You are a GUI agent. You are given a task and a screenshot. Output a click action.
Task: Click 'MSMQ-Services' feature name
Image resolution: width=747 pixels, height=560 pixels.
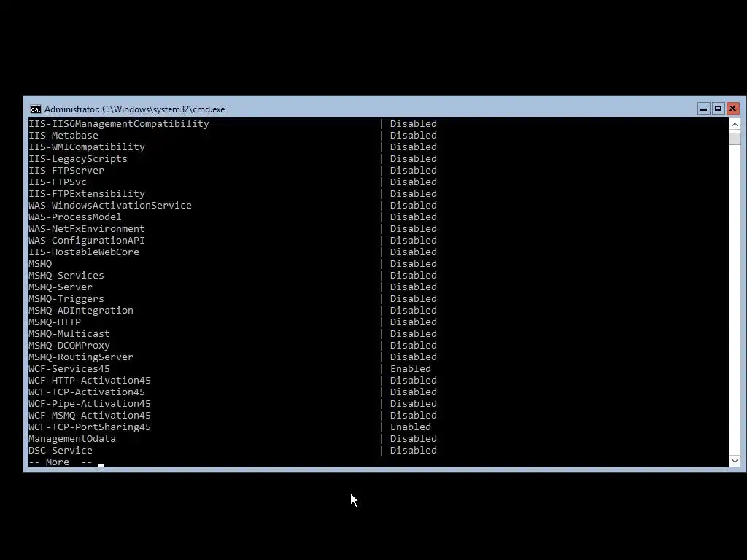66,275
